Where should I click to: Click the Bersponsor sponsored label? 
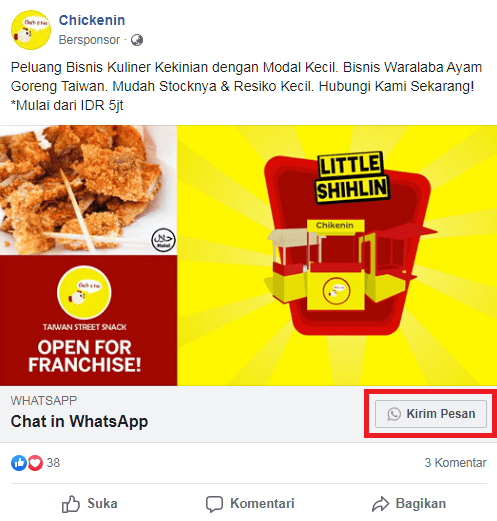pos(89,40)
